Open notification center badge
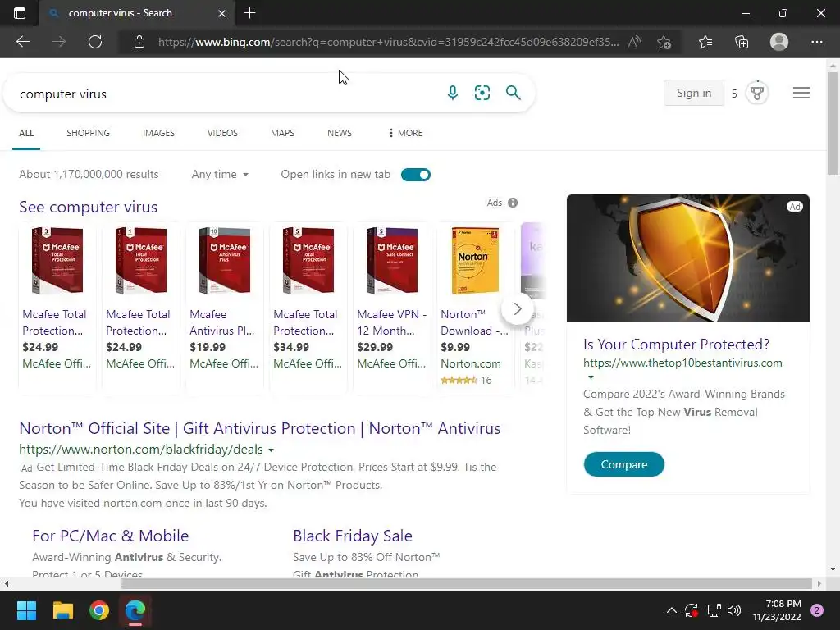Screen dimensions: 840x630 click(x=817, y=610)
